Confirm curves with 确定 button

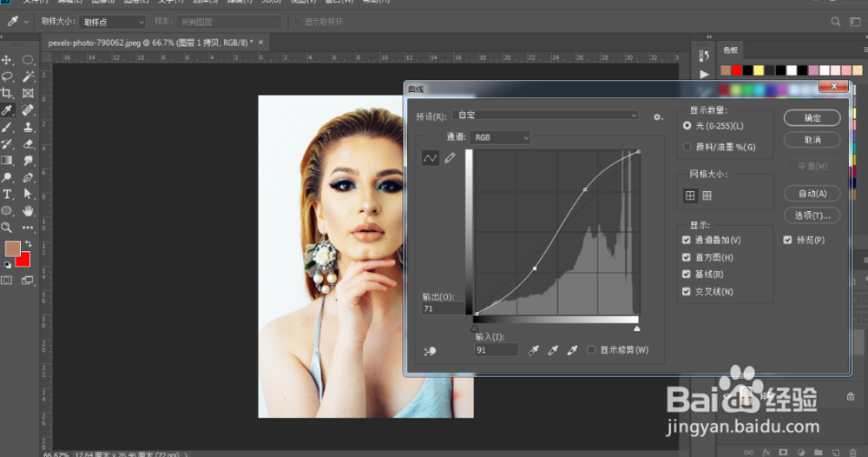812,118
